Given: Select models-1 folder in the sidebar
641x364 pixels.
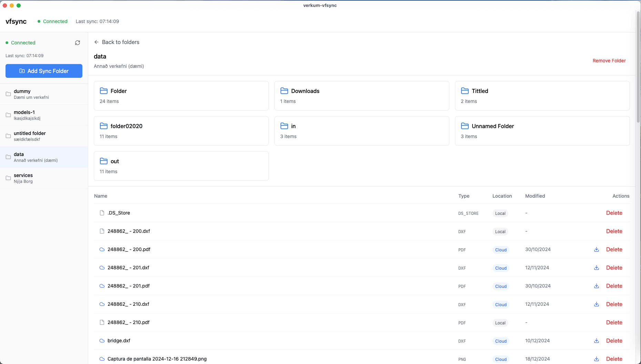Looking at the screenshot, I should [x=44, y=115].
